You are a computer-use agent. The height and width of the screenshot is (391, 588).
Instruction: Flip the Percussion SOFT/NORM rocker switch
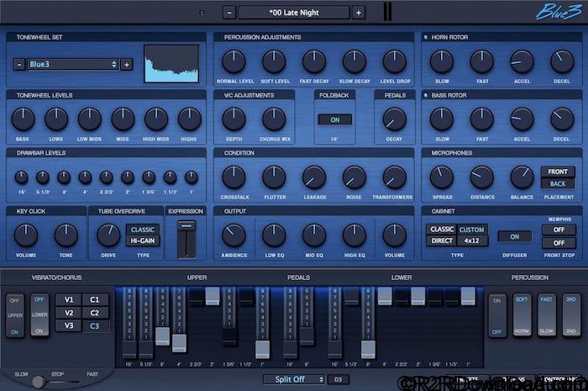[522, 315]
